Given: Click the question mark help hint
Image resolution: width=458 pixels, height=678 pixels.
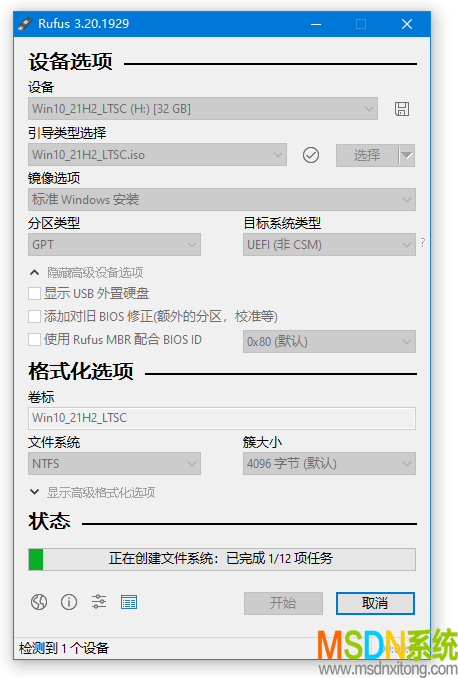Looking at the screenshot, I should click(423, 243).
